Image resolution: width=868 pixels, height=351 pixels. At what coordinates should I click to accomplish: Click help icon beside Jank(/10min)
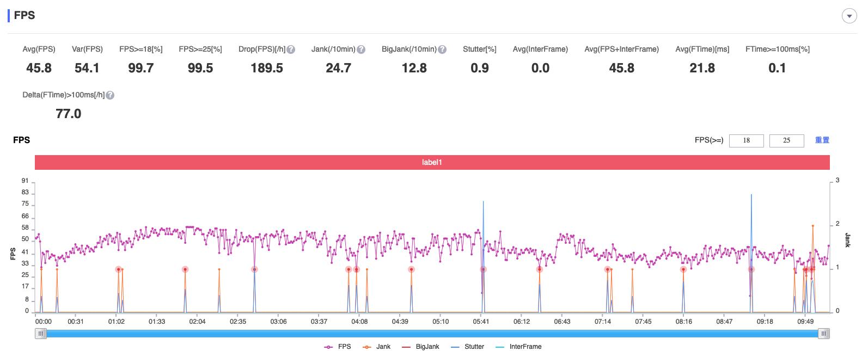click(x=361, y=50)
